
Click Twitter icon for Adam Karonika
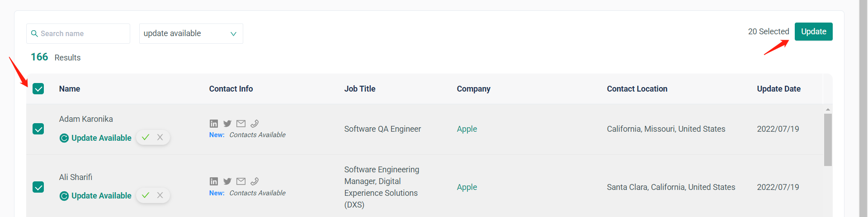227,124
